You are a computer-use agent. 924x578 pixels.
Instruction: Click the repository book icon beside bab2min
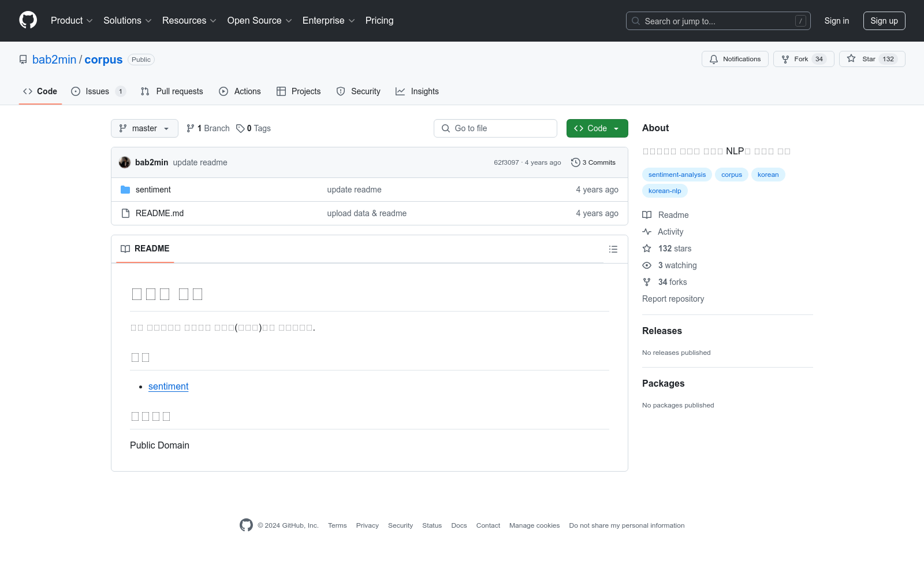click(23, 60)
